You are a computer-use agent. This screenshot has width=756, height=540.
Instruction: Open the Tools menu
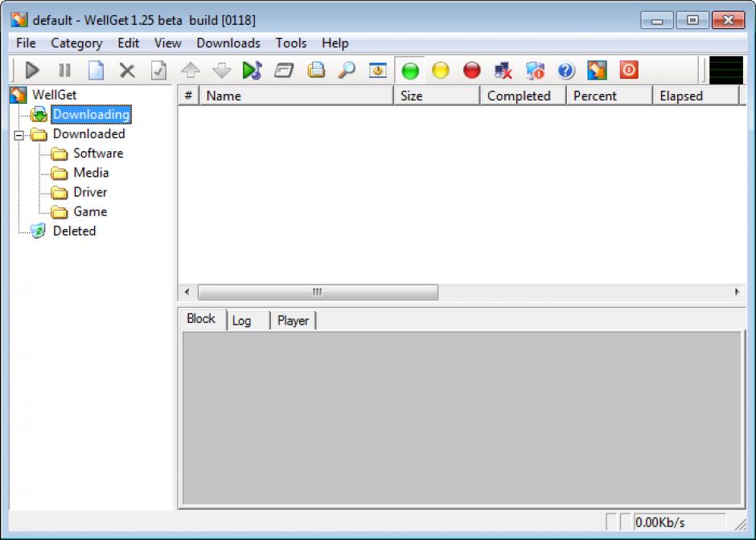click(290, 43)
